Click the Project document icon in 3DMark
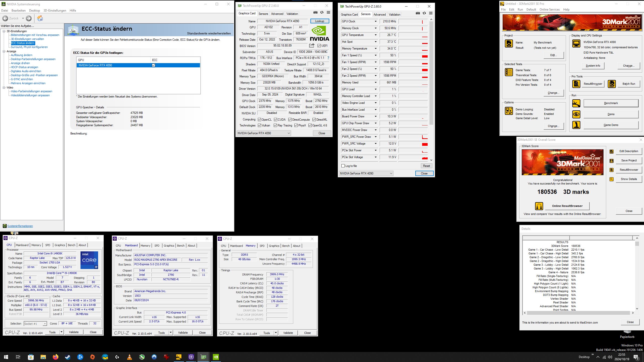This screenshot has width=644, height=362. pyautogui.click(x=509, y=43)
